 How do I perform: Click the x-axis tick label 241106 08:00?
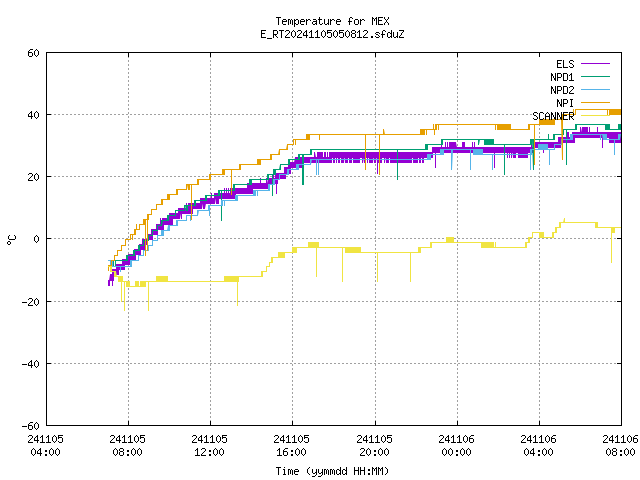click(x=620, y=445)
